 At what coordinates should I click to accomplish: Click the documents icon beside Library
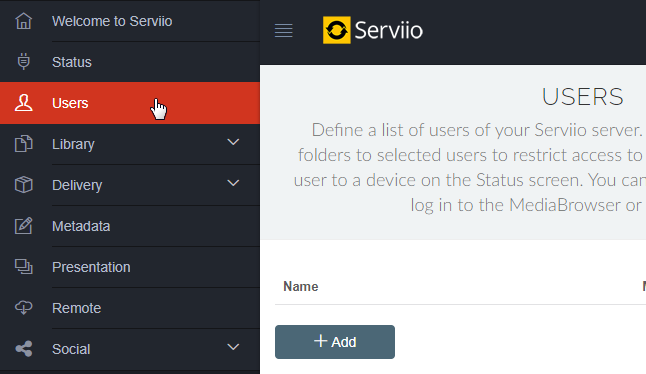pos(23,144)
